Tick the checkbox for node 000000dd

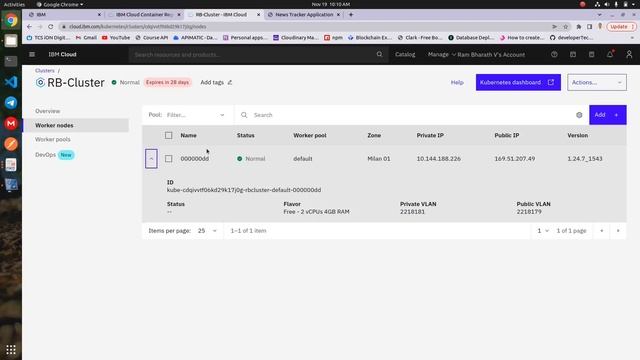pyautogui.click(x=169, y=158)
